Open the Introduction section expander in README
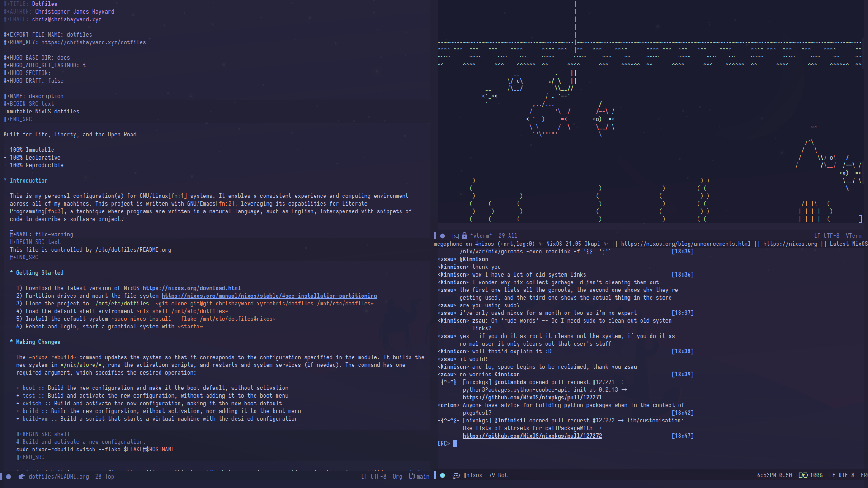 tap(5, 180)
